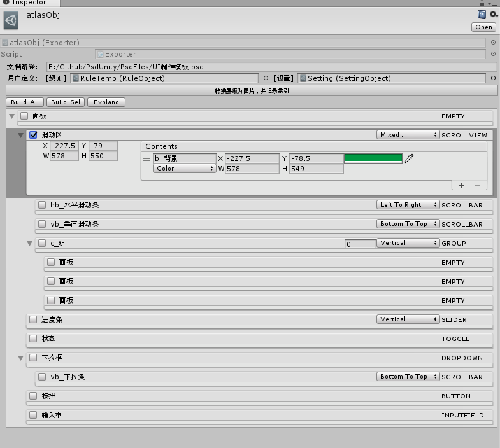Add a Contents item with the plus icon

tap(462, 186)
